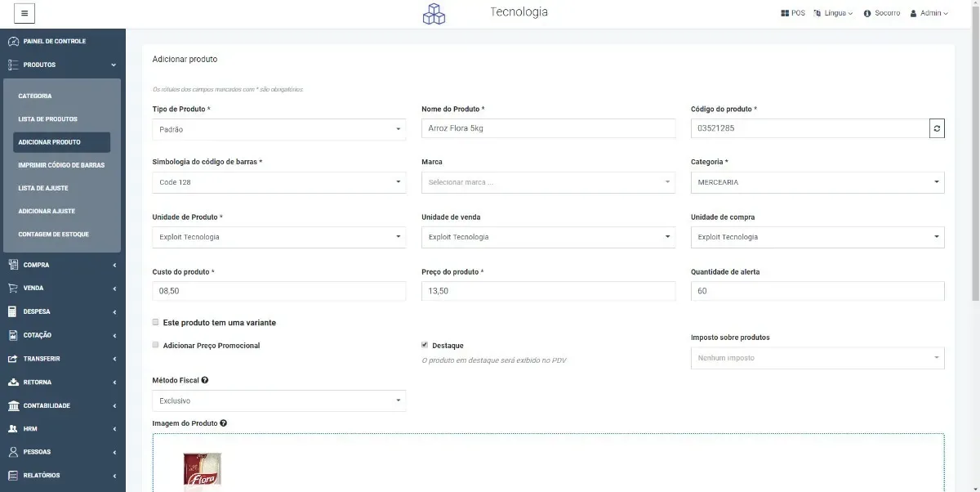The image size is (980, 492).
Task: Open the Categoria MERCEARIA dropdown
Action: (x=817, y=182)
